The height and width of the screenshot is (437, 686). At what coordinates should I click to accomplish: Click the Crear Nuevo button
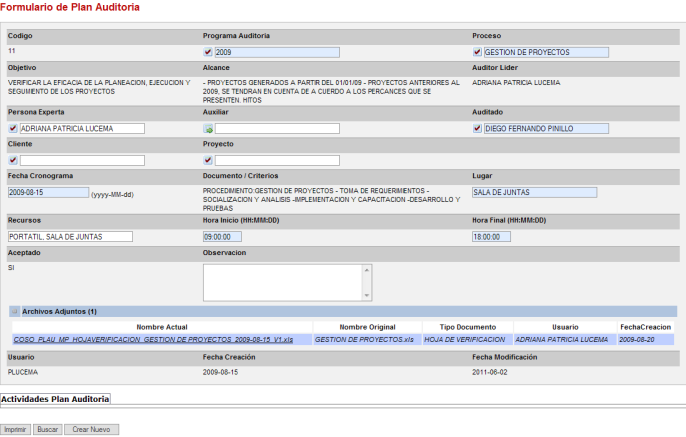tap(91, 429)
